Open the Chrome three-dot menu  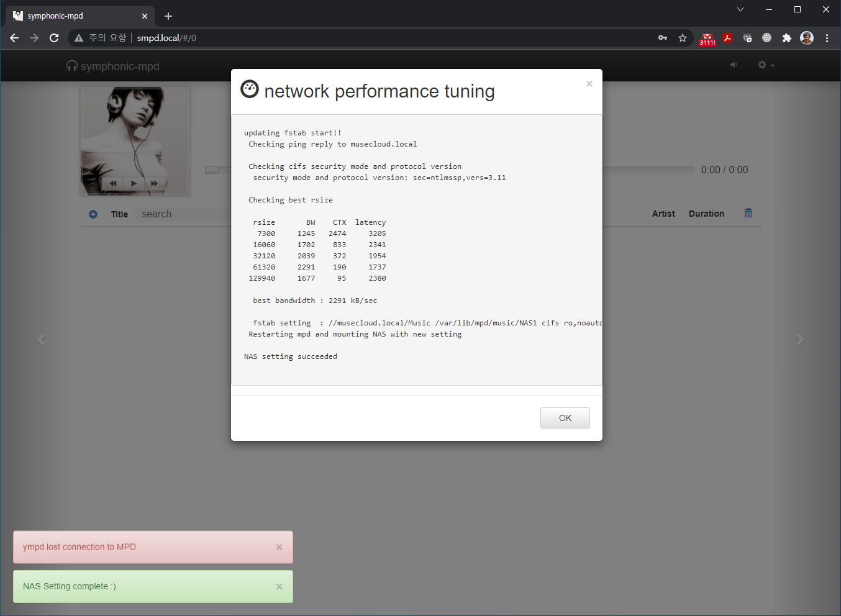(x=827, y=38)
